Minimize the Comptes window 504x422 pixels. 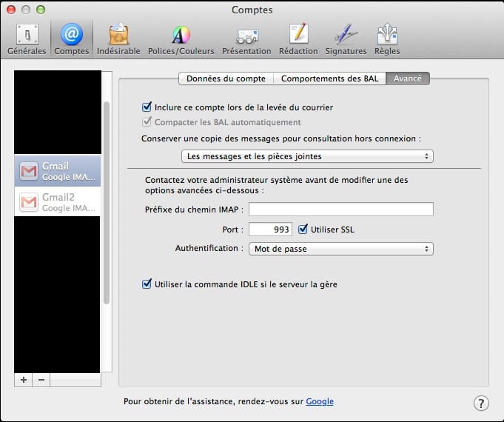[26, 10]
